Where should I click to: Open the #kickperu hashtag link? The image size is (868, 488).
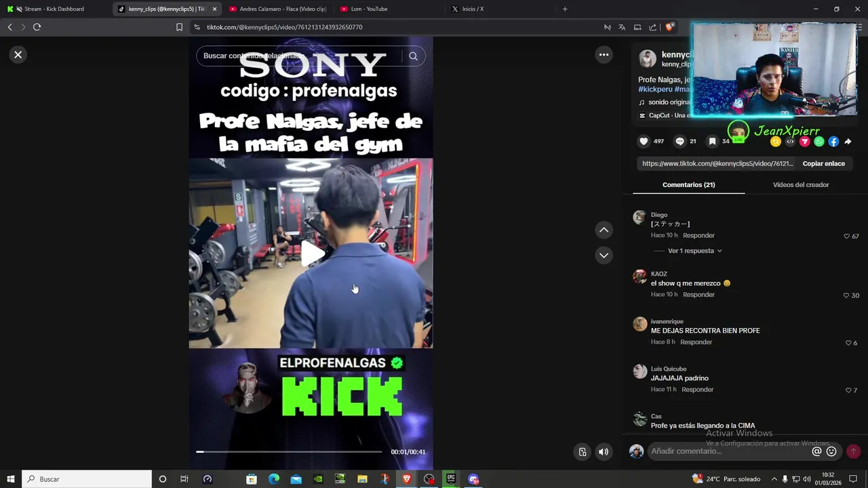[655, 89]
